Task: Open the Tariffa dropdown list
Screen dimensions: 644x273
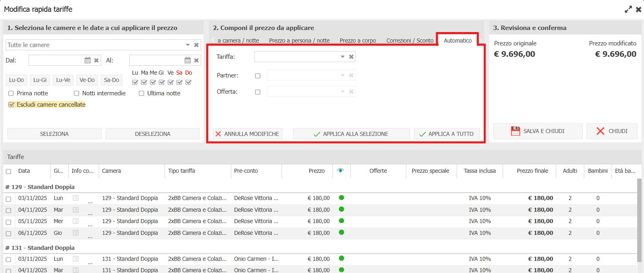Action: click(x=343, y=57)
